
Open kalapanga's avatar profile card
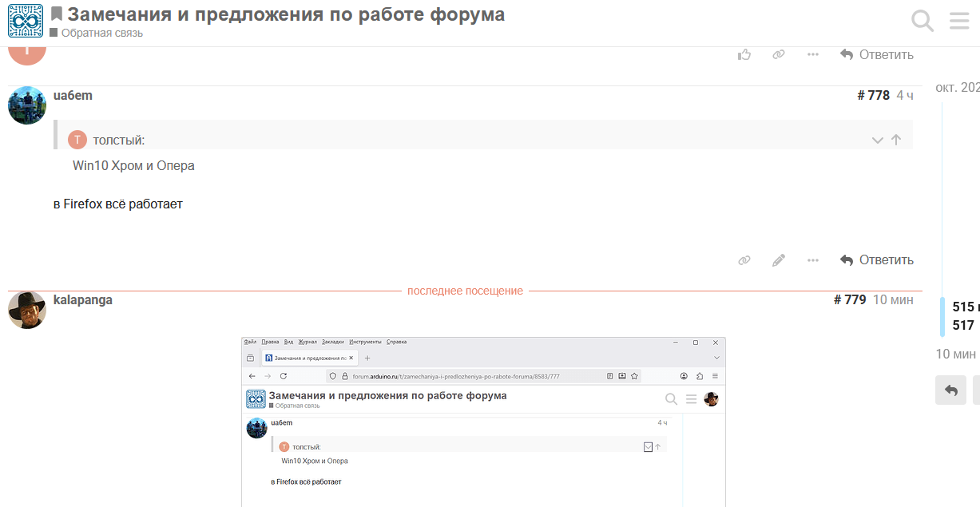27,310
